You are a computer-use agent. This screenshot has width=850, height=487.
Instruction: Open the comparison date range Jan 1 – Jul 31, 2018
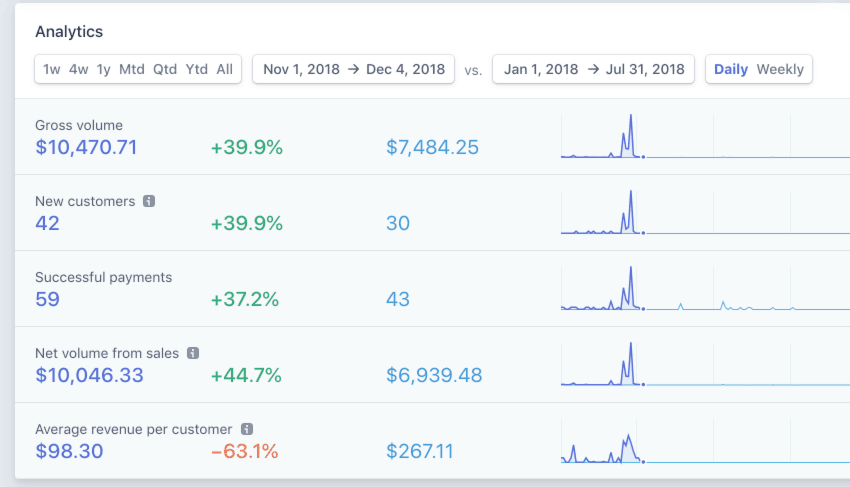(x=594, y=69)
